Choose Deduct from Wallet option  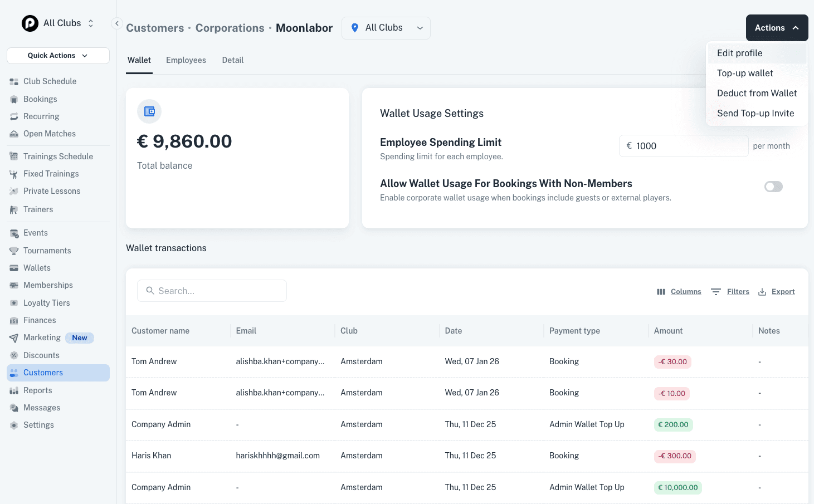[x=757, y=94]
